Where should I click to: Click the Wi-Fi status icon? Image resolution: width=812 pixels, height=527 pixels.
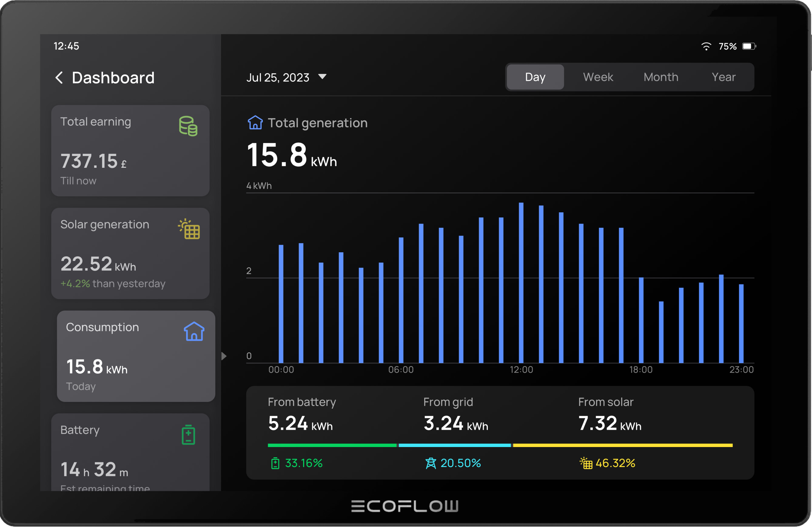706,46
